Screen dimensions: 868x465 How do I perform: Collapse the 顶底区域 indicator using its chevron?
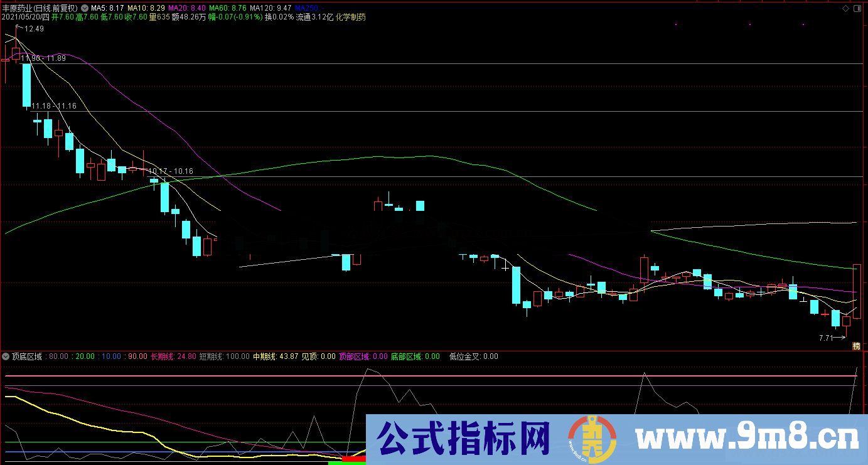pyautogui.click(x=6, y=356)
